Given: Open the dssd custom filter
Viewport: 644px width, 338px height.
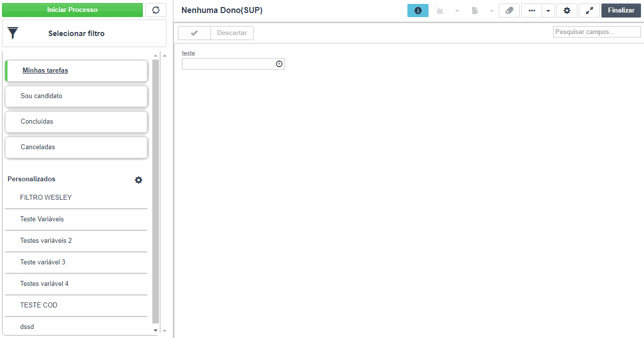Looking at the screenshot, I should pyautogui.click(x=76, y=326).
